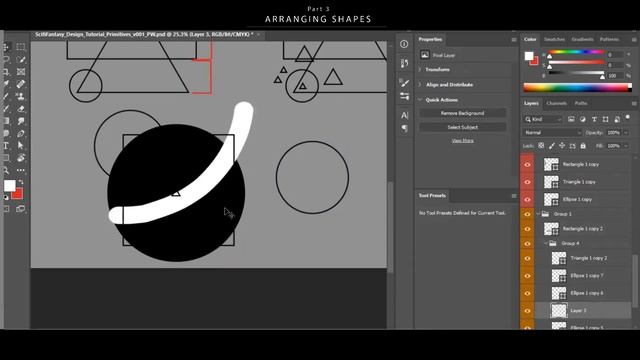
Task: Change screen mode icon in toolbar
Action: pyautogui.click(x=20, y=209)
